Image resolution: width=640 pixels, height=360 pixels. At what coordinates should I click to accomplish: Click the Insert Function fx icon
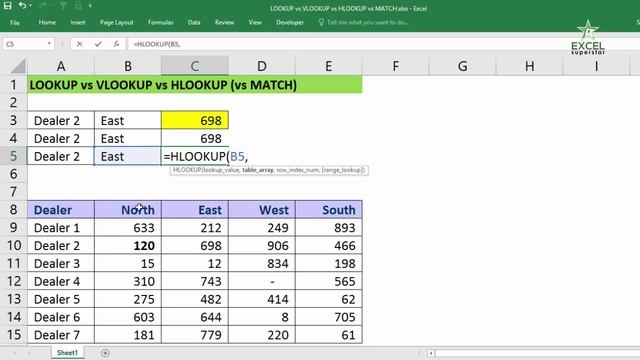pyautogui.click(x=116, y=44)
